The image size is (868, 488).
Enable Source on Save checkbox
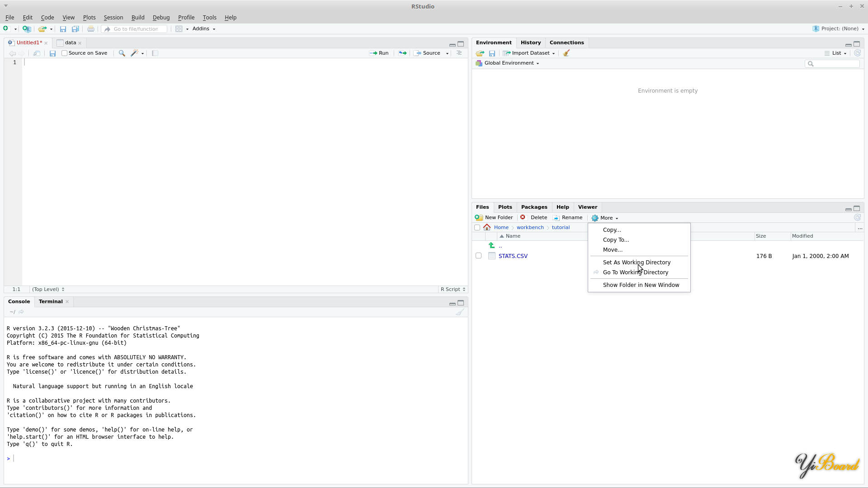click(64, 53)
